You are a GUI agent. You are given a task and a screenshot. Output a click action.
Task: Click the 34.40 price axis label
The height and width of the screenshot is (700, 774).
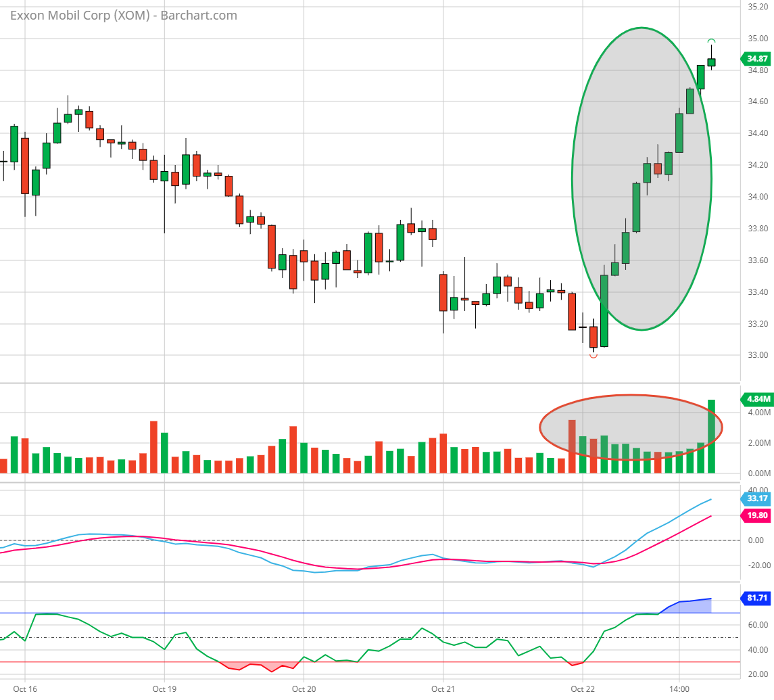[758, 133]
